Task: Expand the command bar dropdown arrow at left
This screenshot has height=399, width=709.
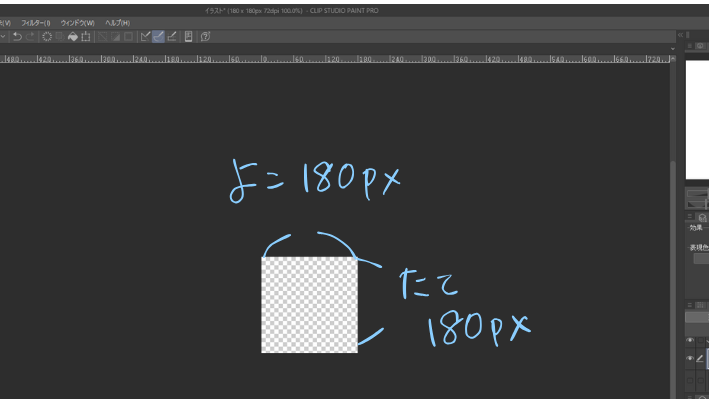Action: click(x=3, y=37)
